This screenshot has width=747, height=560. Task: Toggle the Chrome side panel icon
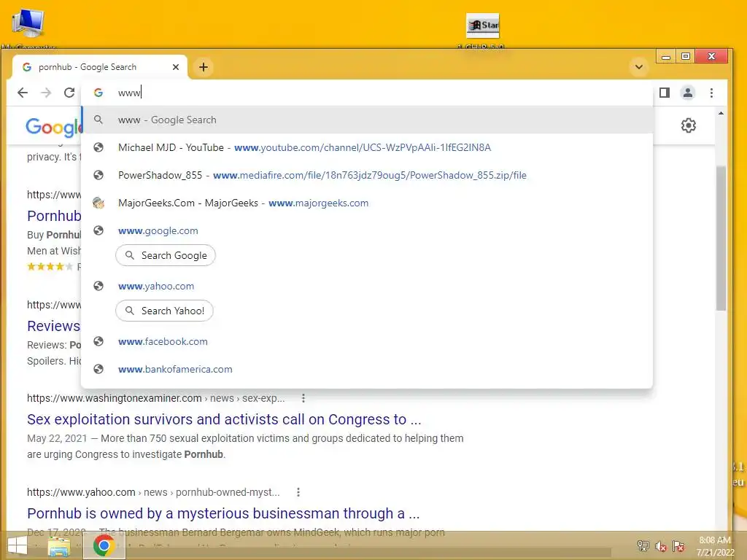[665, 93]
